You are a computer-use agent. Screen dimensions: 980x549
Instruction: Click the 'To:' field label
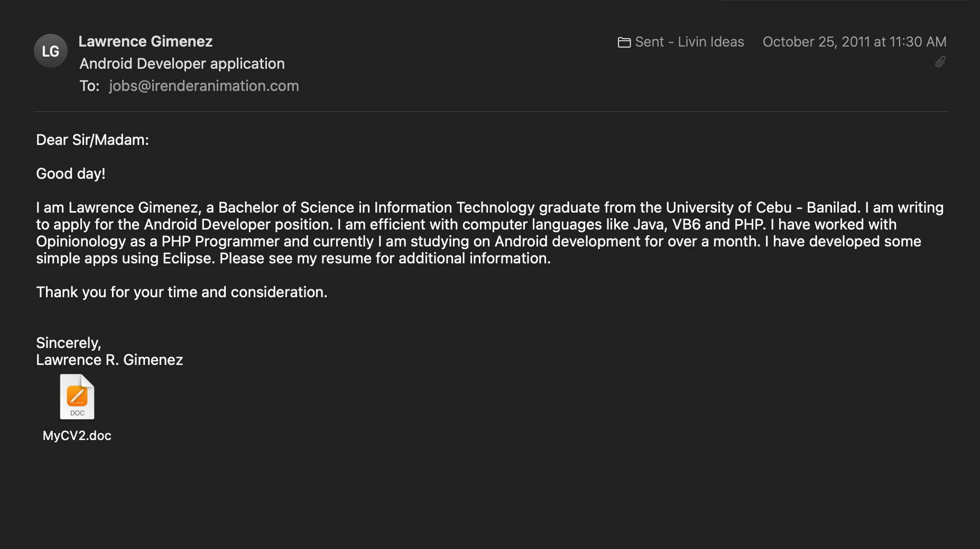point(89,86)
